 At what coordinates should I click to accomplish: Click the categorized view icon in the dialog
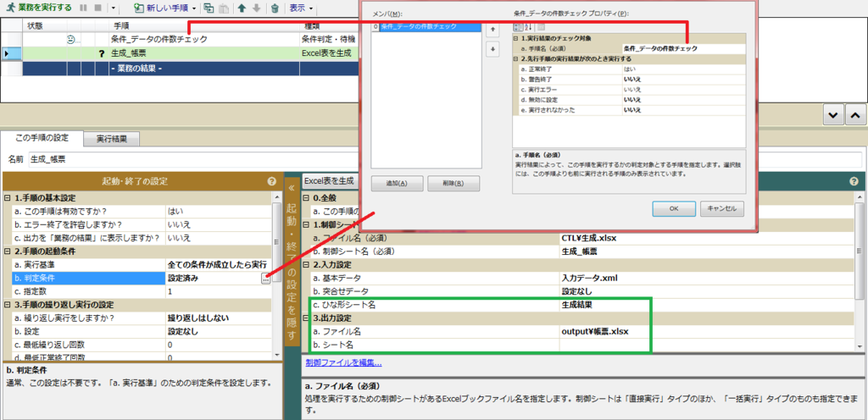pyautogui.click(x=518, y=27)
